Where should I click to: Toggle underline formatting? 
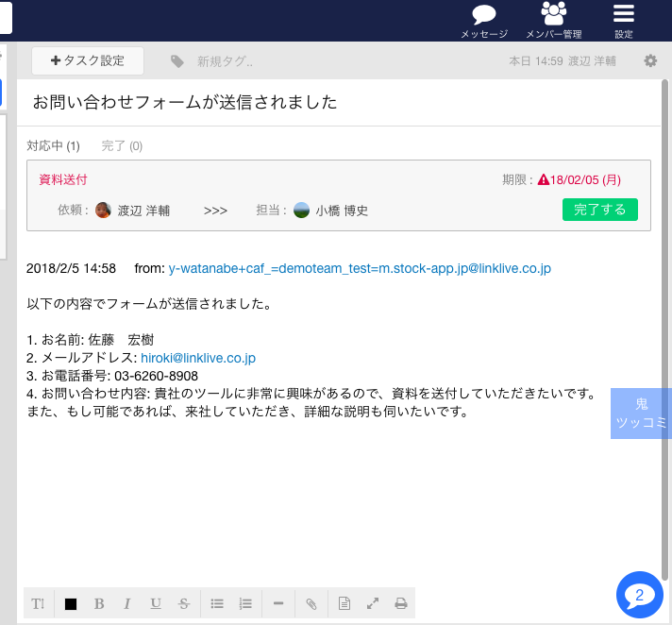tap(156, 603)
